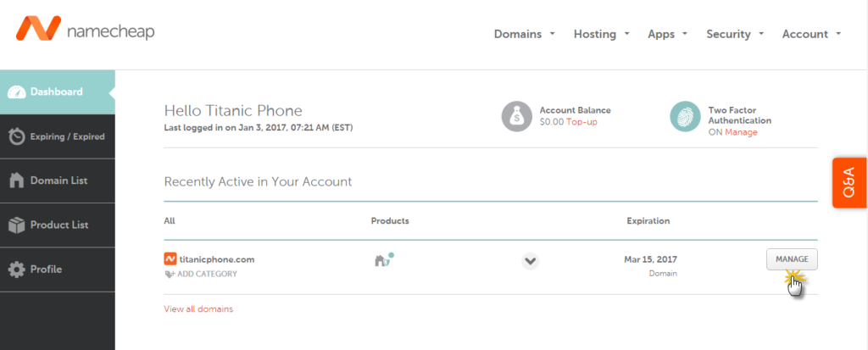Open the Domains menu

click(x=524, y=35)
